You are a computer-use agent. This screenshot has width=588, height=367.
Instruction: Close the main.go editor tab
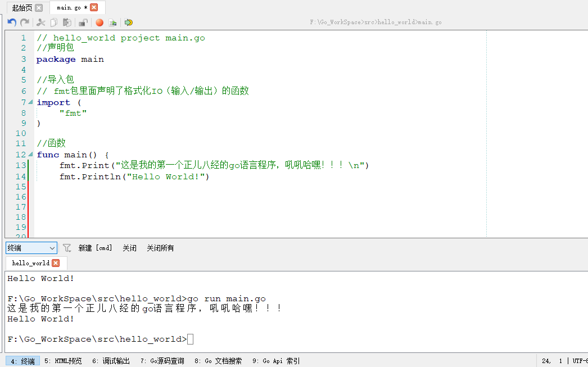(94, 7)
